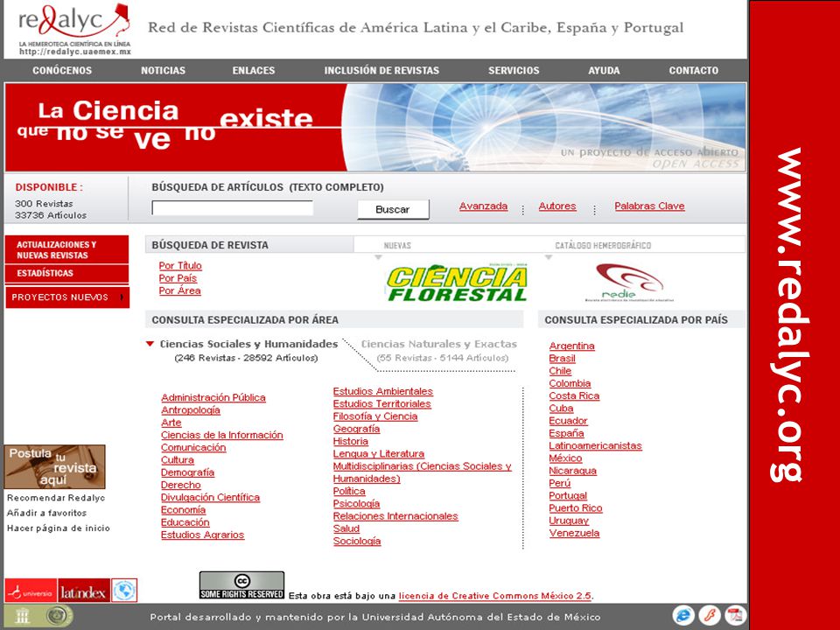Select México in country list
The width and height of the screenshot is (840, 630).
click(x=565, y=458)
